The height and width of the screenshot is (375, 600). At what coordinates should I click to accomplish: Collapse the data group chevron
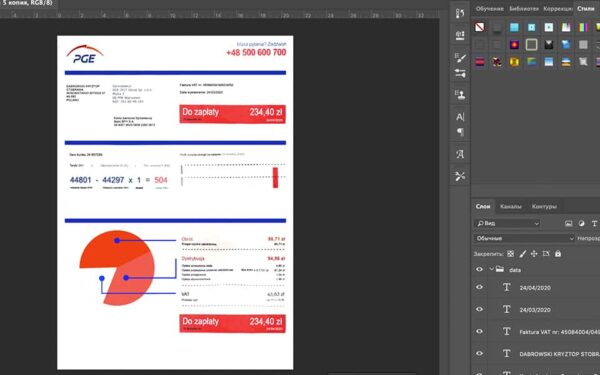click(491, 269)
